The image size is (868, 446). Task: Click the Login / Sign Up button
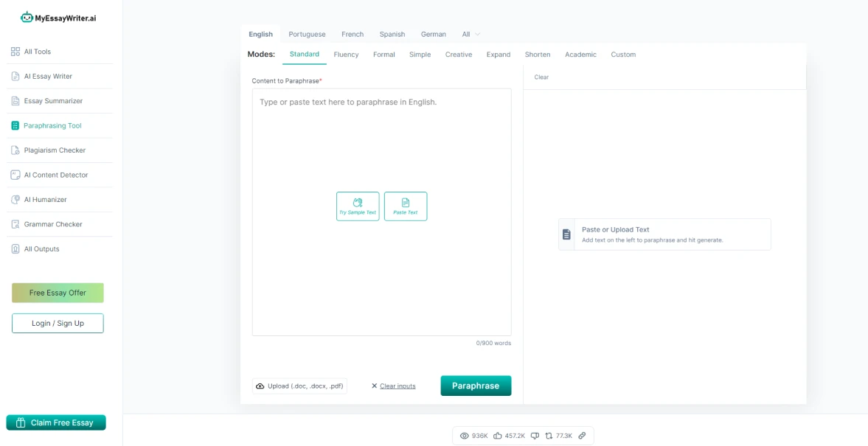pos(58,323)
